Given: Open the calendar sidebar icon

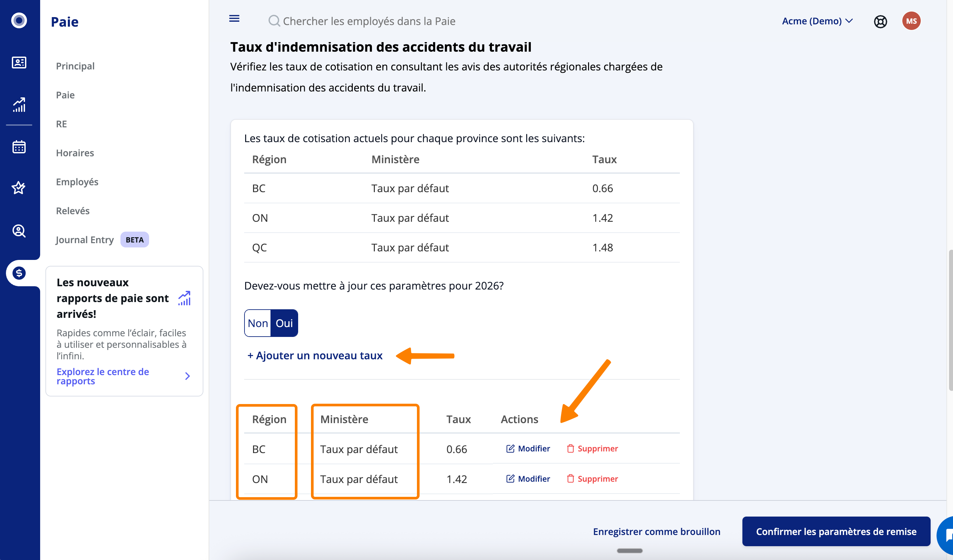Looking at the screenshot, I should [x=19, y=147].
